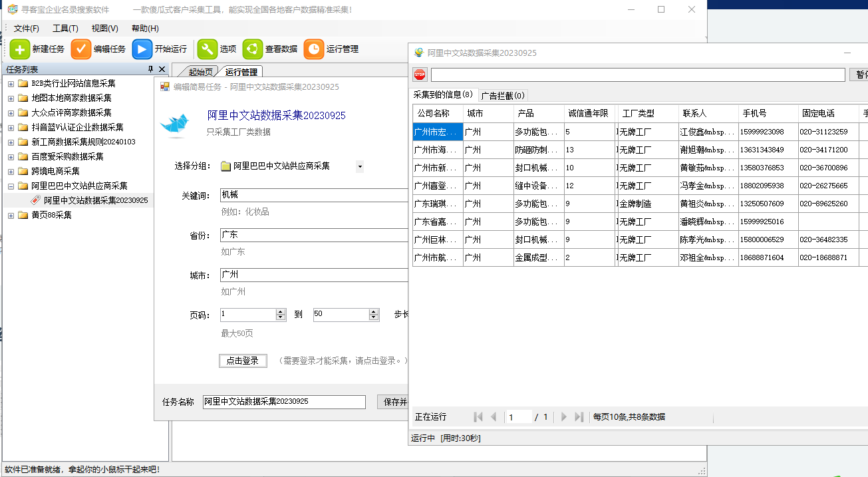The width and height of the screenshot is (868, 477).
Task: Open the 选择分组 dropdown
Action: [x=360, y=166]
